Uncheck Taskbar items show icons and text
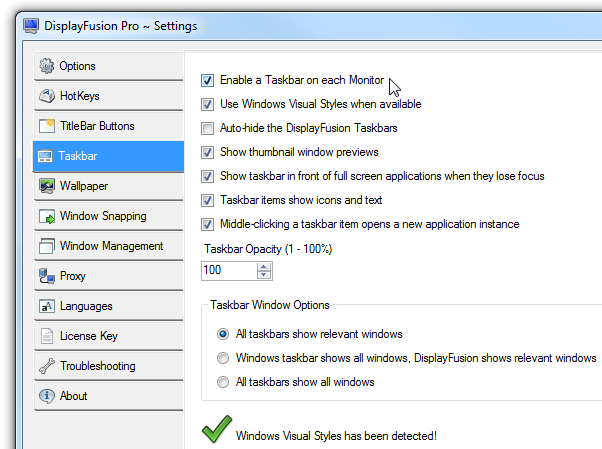The width and height of the screenshot is (602, 449). [207, 200]
